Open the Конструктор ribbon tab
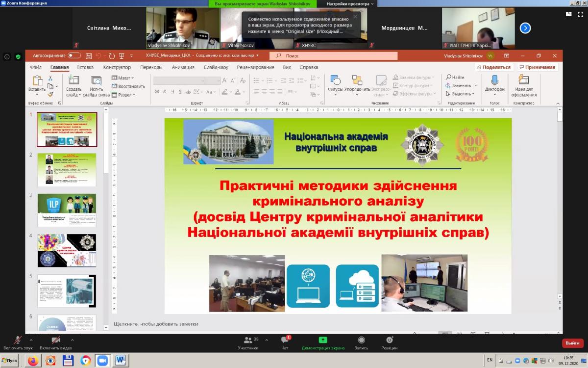Viewport: 588px width, 368px height. [117, 67]
